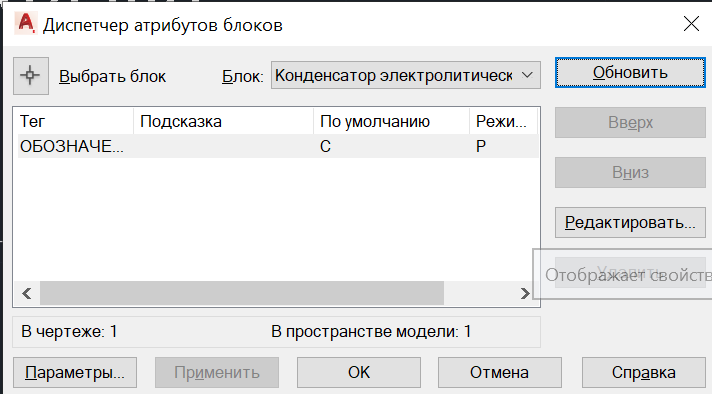Image resolution: width=712 pixels, height=394 pixels.
Task: Click the Тег column header
Action: point(75,121)
